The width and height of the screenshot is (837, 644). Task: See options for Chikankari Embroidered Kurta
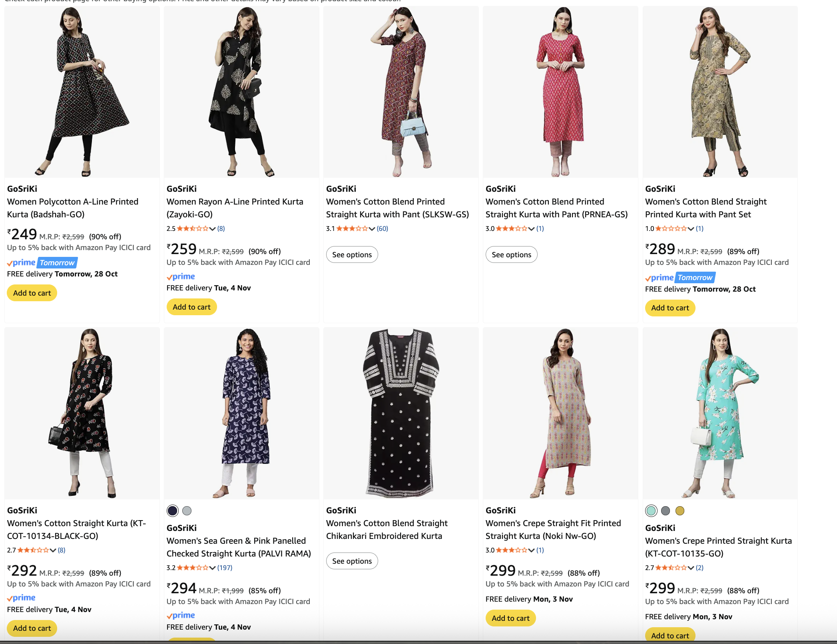point(352,561)
